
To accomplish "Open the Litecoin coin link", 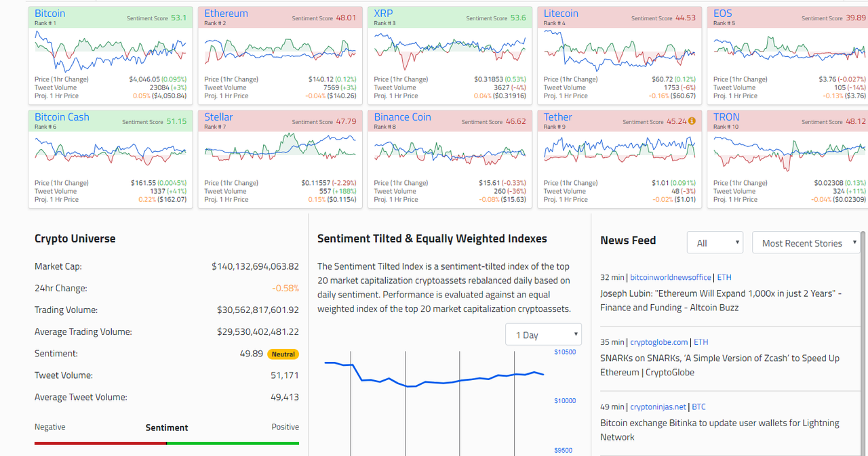I will tap(561, 14).
